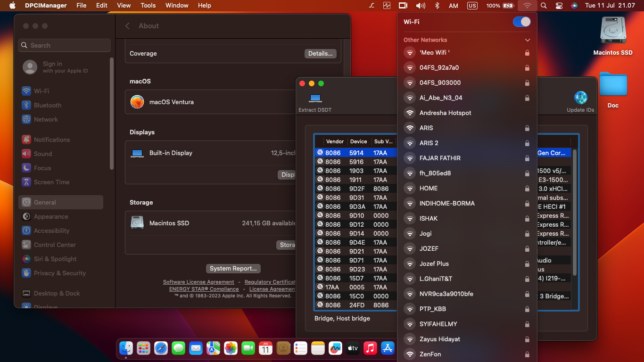The height and width of the screenshot is (362, 644).
Task: Open App Store from the Dock
Action: (x=388, y=348)
